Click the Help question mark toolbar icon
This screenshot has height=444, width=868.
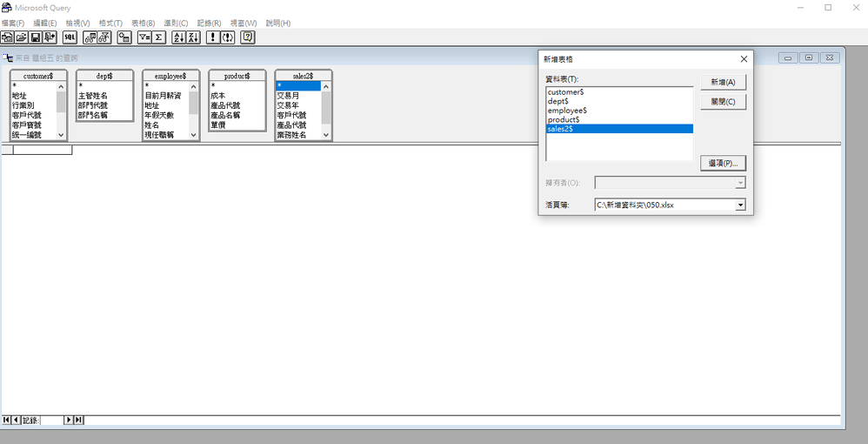248,37
